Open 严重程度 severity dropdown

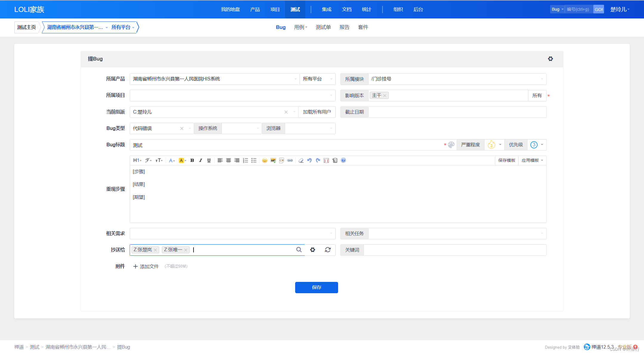click(x=495, y=145)
